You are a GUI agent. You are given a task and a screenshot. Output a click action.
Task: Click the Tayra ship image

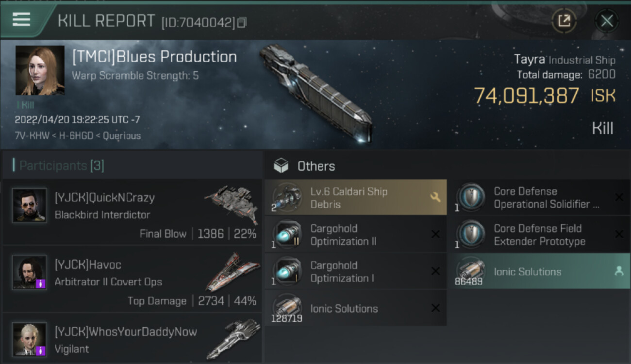(x=315, y=92)
